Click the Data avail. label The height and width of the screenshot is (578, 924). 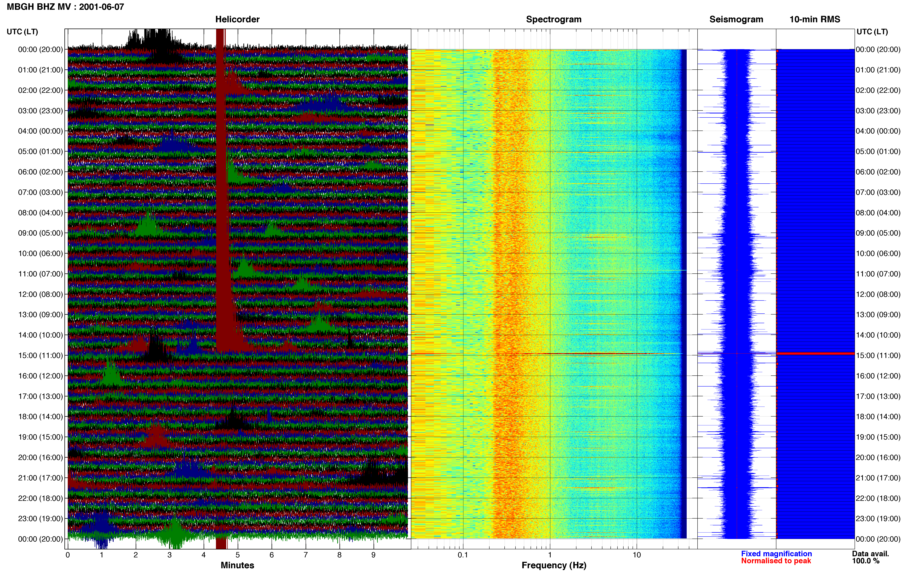click(x=870, y=554)
